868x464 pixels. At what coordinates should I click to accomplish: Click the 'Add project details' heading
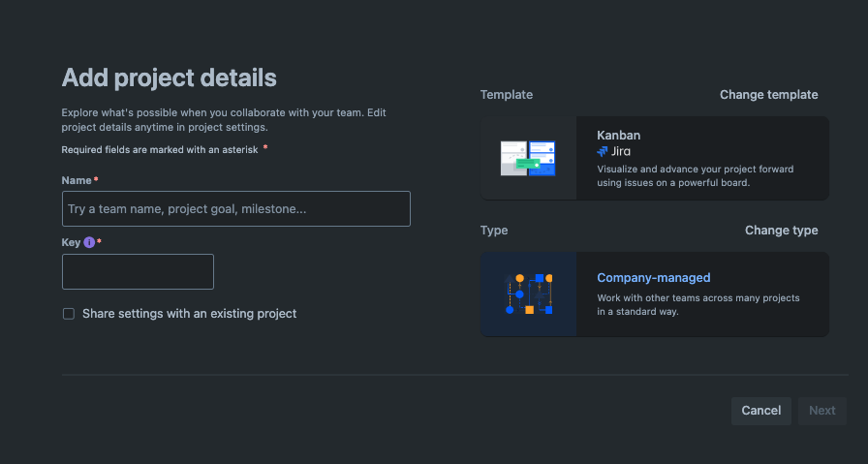169,77
